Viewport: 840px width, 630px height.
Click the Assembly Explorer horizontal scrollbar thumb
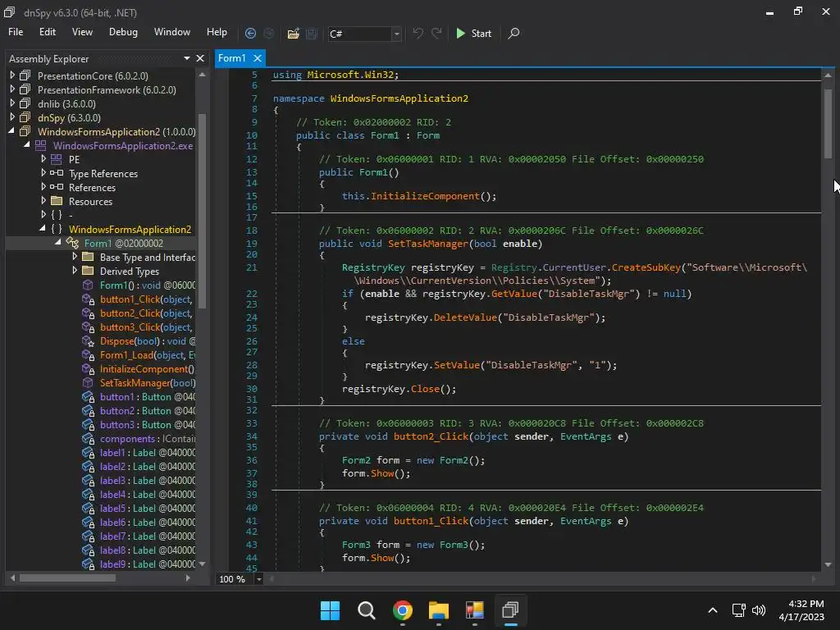[x=67, y=578]
